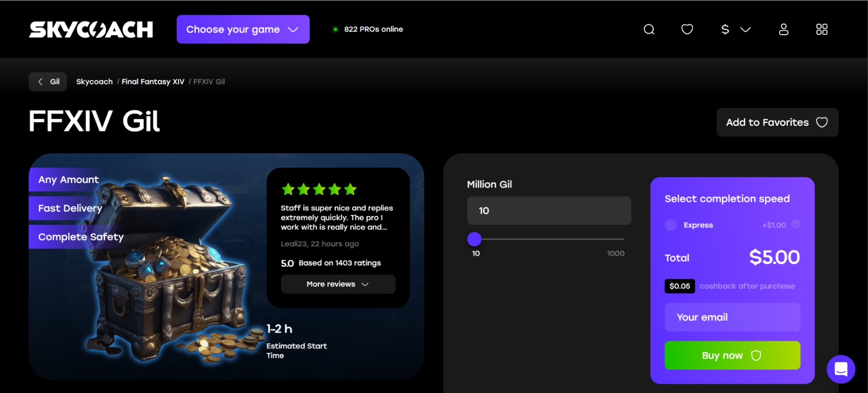This screenshot has height=393, width=868.
Task: Open the search magnifier icon
Action: pos(649,29)
